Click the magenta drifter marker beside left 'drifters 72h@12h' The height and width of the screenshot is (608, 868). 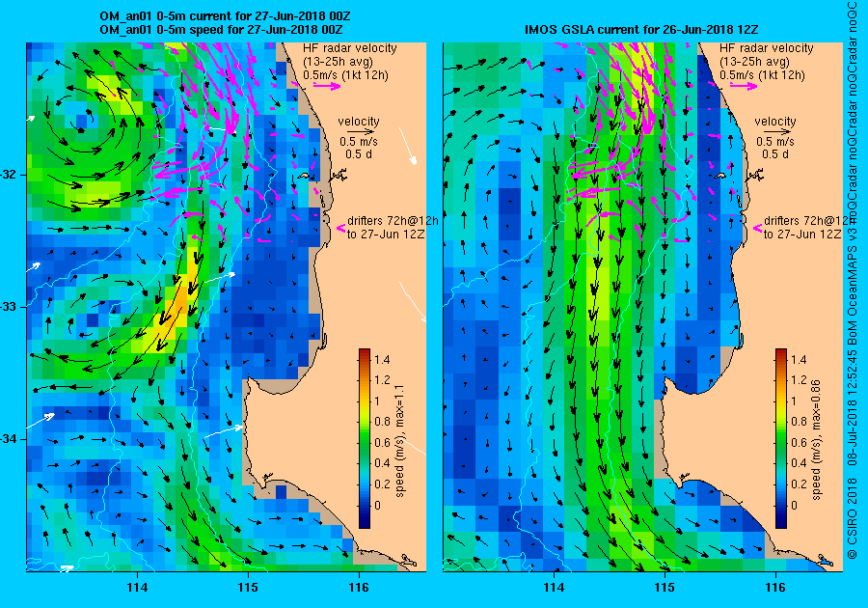pyautogui.click(x=341, y=228)
